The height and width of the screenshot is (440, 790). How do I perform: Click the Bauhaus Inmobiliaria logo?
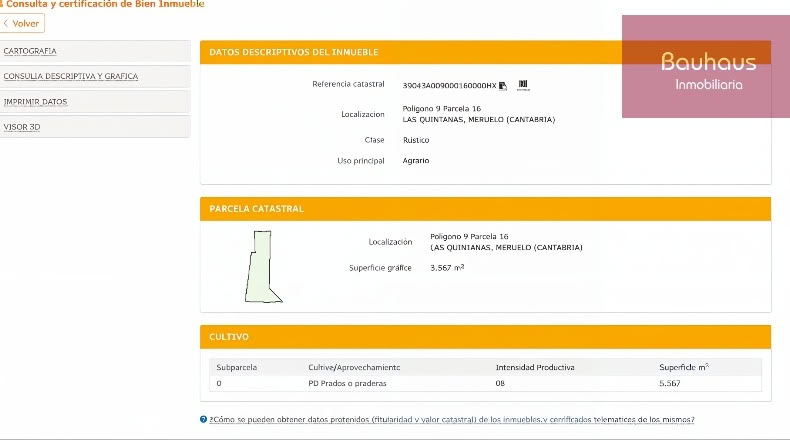tap(706, 67)
